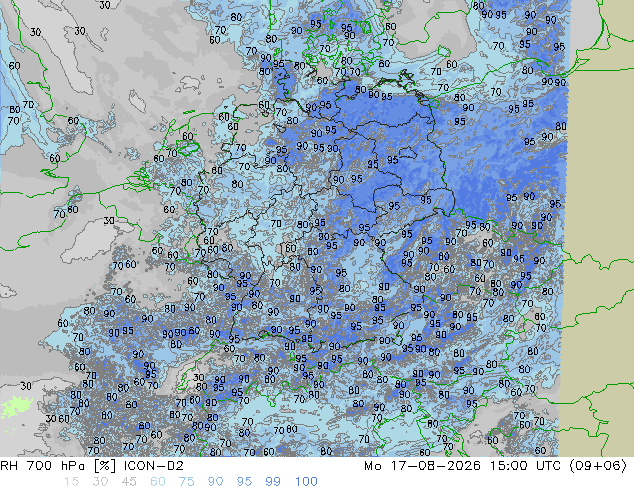
Task: Select legend value 75 in color scale
Action: pyautogui.click(x=186, y=482)
